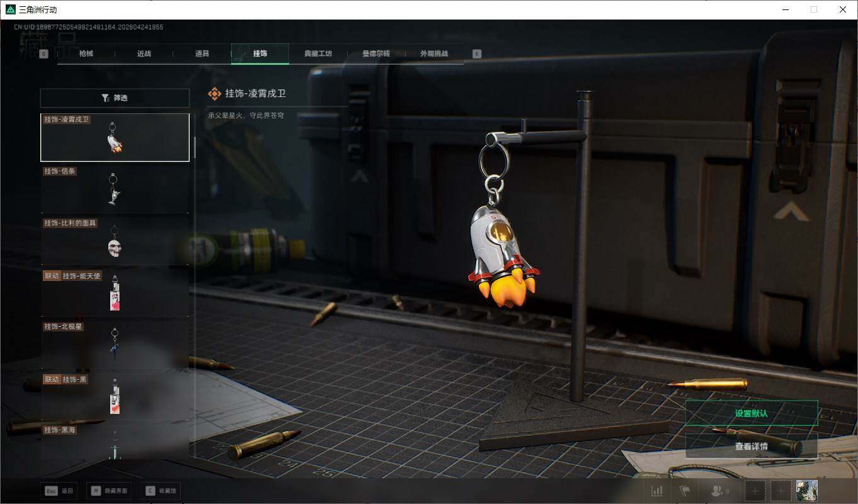The width and height of the screenshot is (858, 504).
Task: Switch to the 外观挑战 tab
Action: [x=434, y=54]
